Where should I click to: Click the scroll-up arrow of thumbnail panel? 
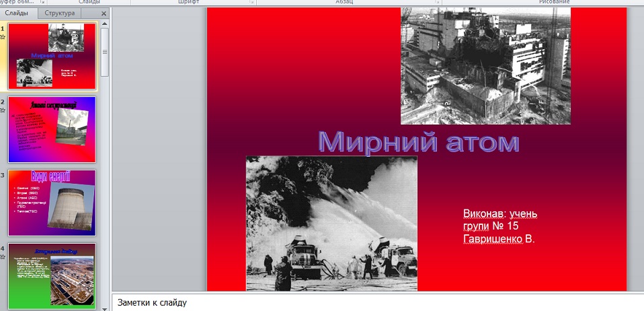105,24
